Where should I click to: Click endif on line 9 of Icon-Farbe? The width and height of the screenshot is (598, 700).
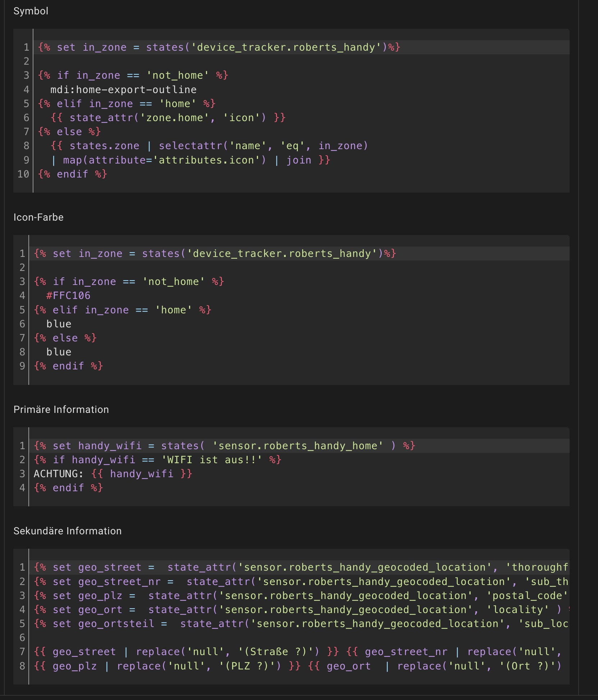click(x=68, y=366)
